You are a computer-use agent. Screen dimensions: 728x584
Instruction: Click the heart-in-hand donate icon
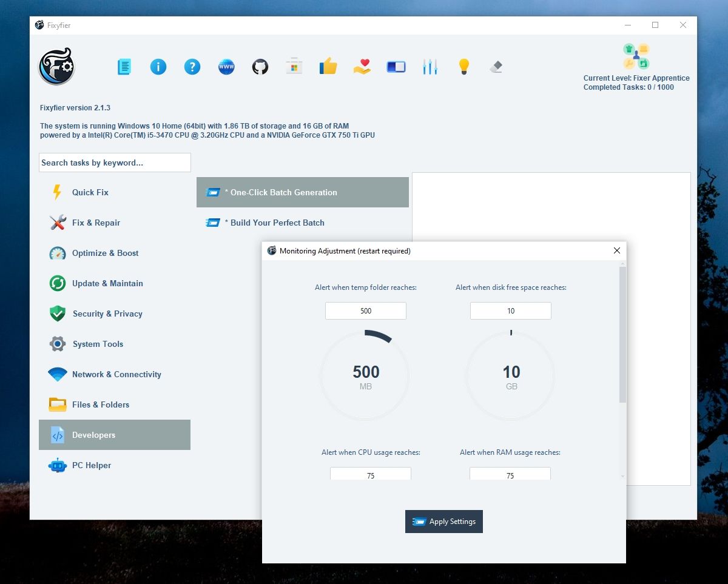pos(362,66)
